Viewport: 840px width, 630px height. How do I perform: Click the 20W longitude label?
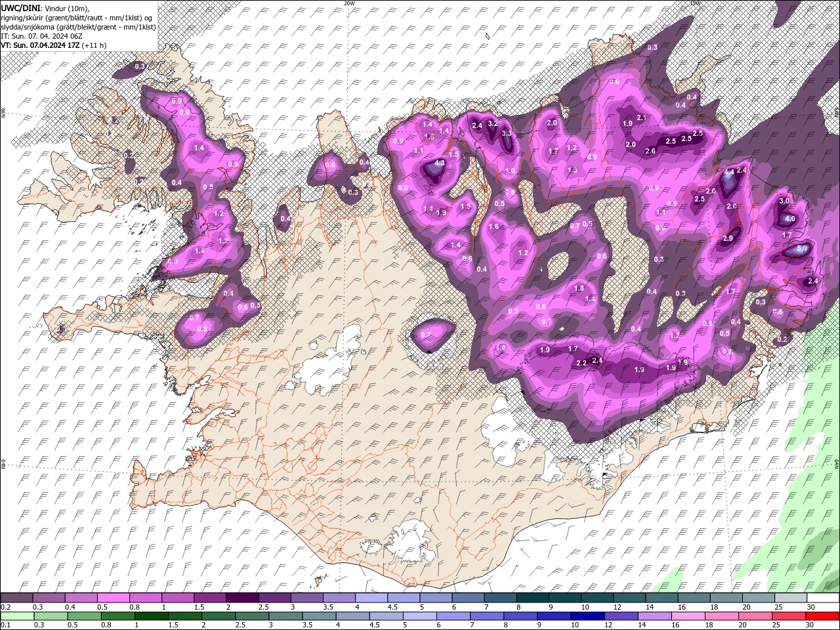(349, 3)
